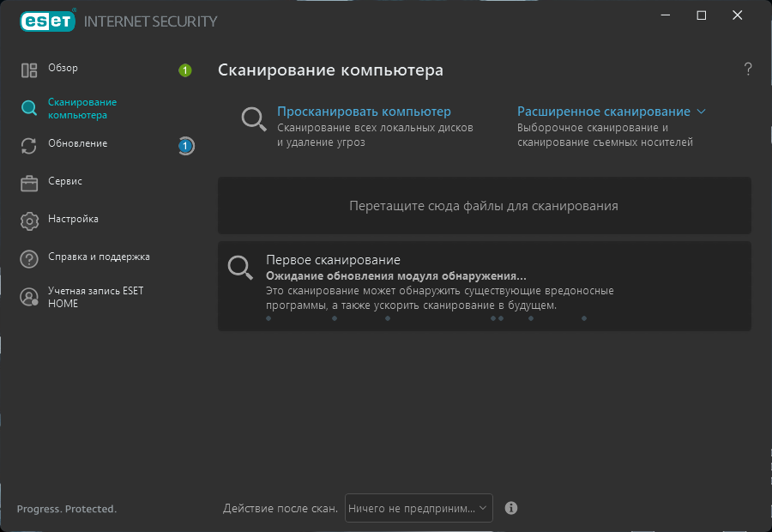The height and width of the screenshot is (532, 772).
Task: Click the Просканировать компьютер link
Action: (364, 112)
